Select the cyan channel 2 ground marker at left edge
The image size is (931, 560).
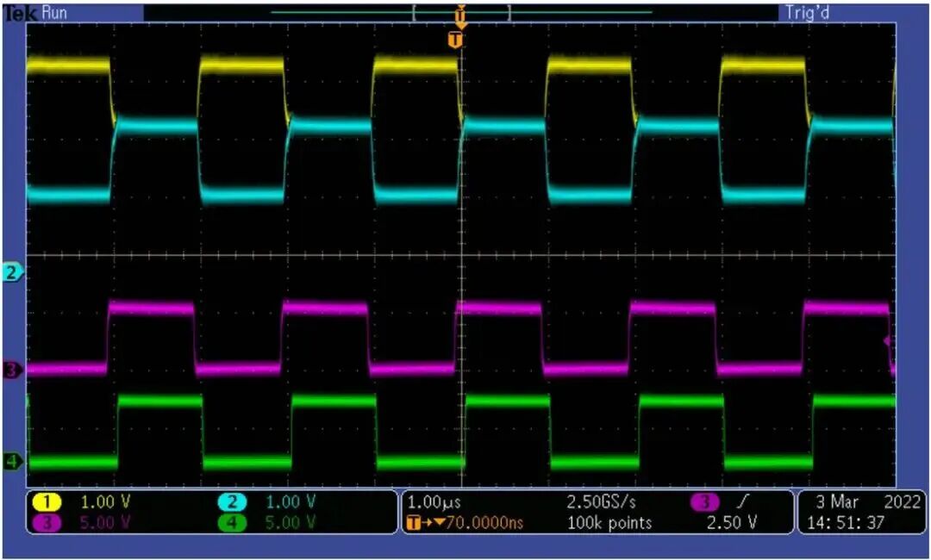point(13,273)
